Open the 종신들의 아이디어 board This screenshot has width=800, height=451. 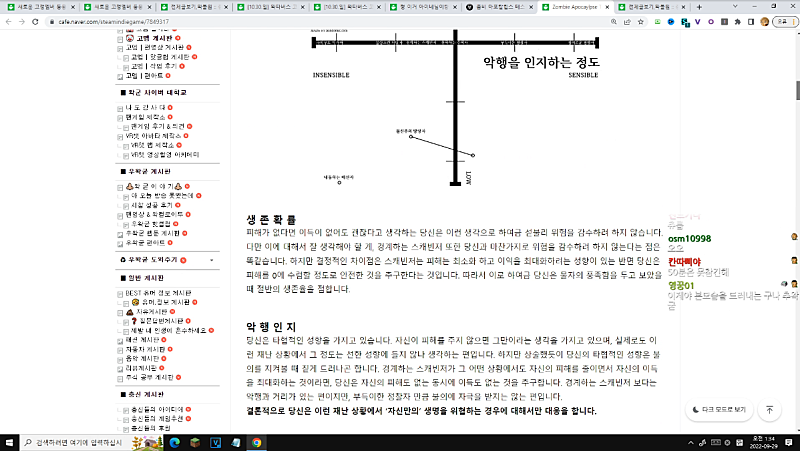point(157,410)
